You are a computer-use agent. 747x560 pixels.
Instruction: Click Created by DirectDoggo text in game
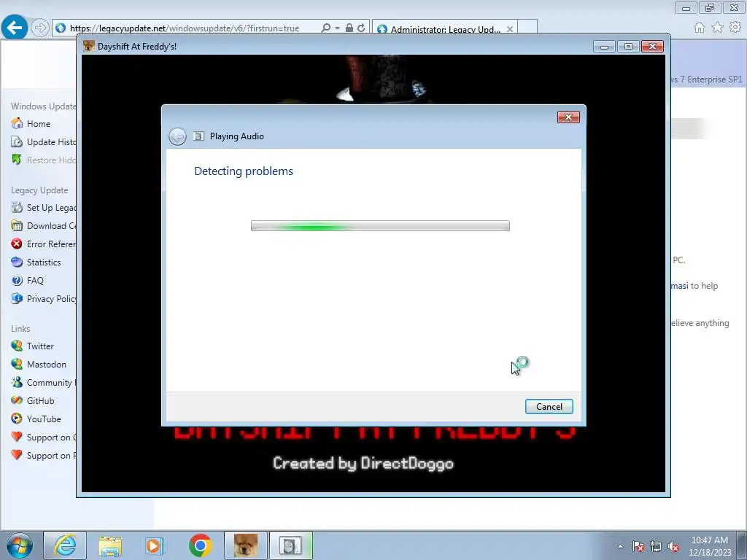click(x=363, y=463)
